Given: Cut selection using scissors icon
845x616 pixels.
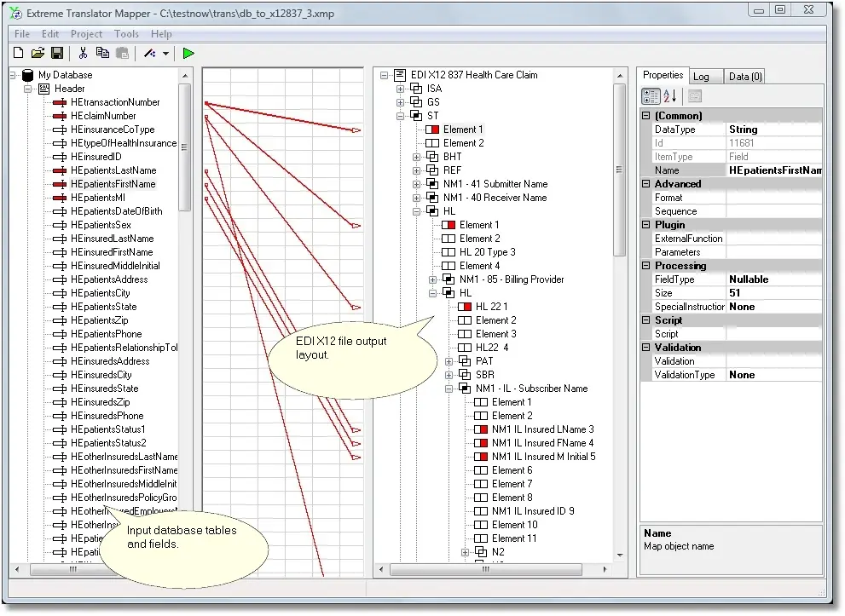Looking at the screenshot, I should pos(83,53).
